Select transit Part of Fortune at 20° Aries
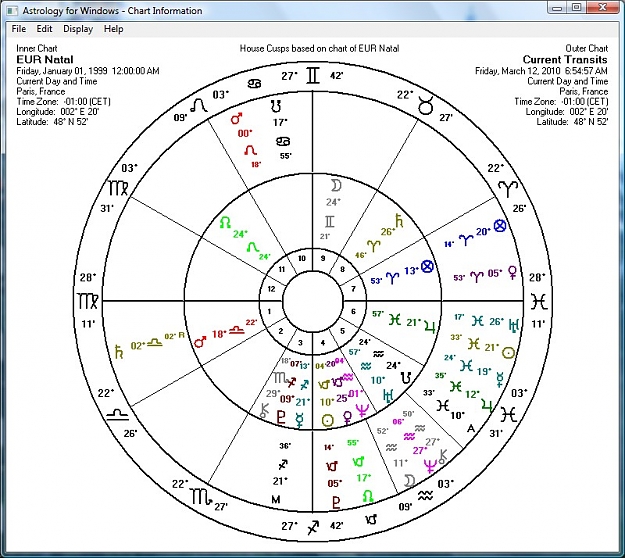The image size is (625, 558). [500, 226]
